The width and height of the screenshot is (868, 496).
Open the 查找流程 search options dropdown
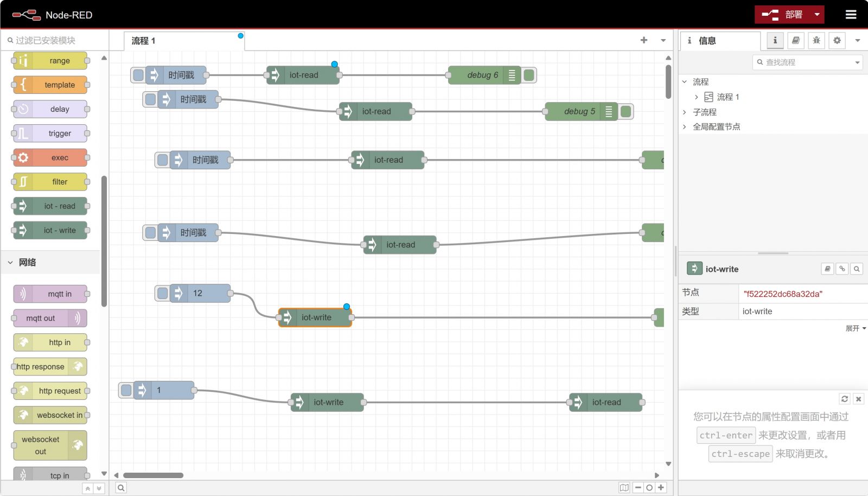(x=857, y=62)
